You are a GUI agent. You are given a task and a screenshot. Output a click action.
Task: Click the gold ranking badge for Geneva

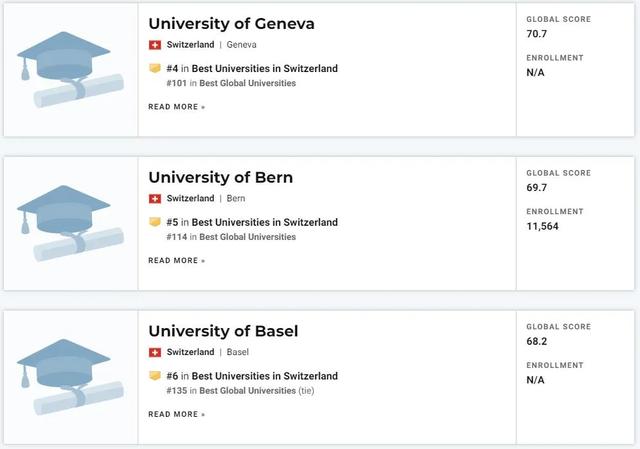point(155,69)
